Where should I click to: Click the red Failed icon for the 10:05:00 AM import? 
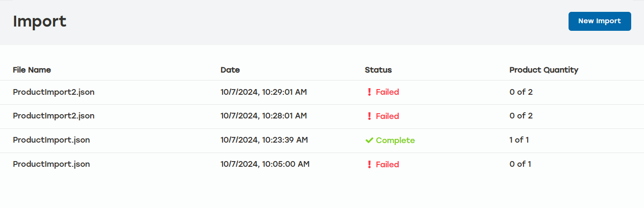369,165
